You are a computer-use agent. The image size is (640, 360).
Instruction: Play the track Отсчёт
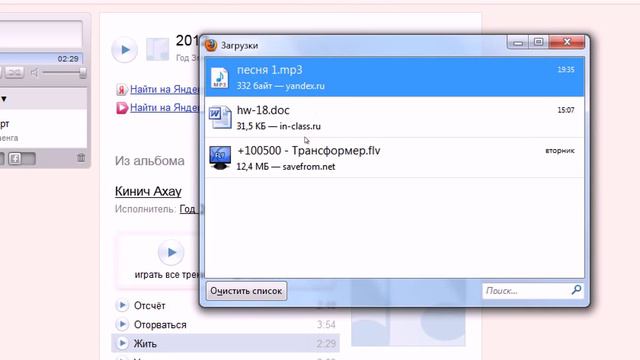coord(122,305)
